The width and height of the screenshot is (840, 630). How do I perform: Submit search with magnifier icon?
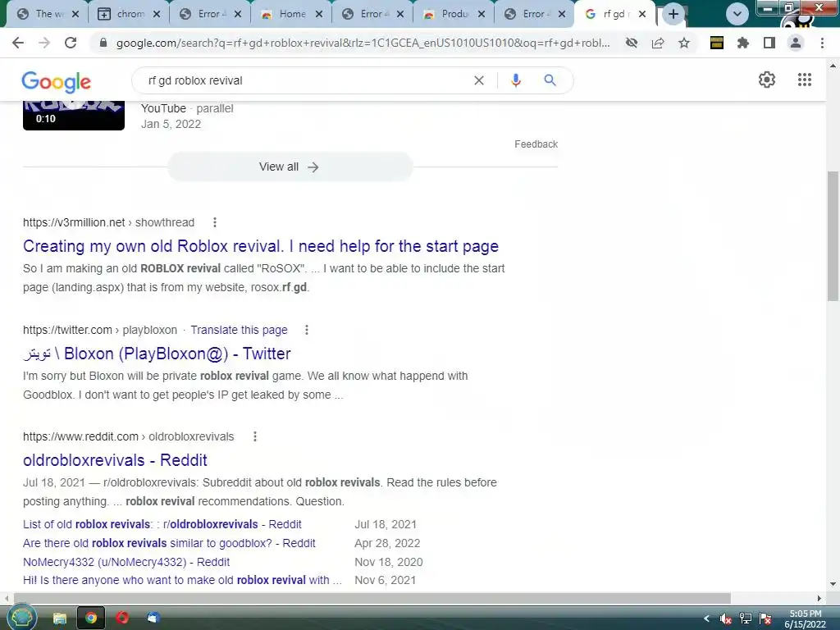tap(550, 80)
